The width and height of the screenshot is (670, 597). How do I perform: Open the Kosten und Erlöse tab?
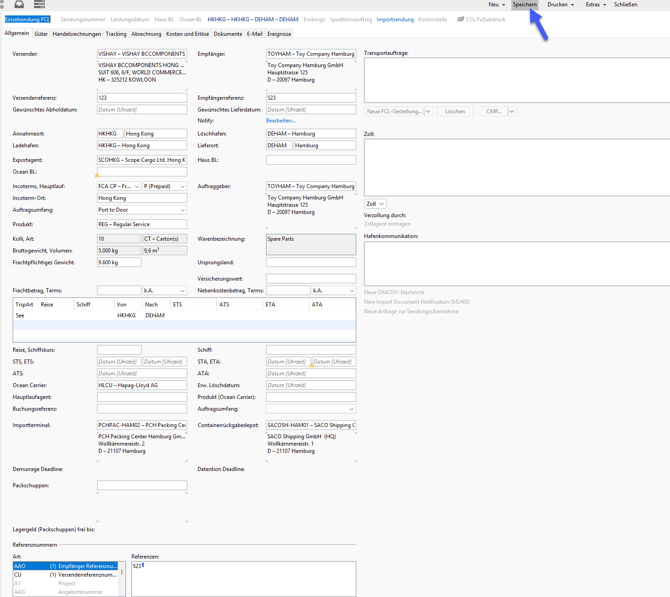click(187, 34)
